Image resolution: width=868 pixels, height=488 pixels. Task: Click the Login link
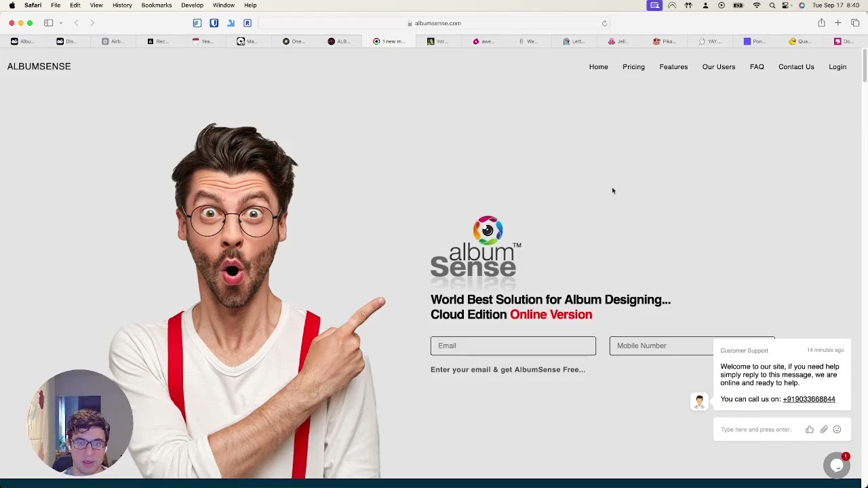pos(837,67)
